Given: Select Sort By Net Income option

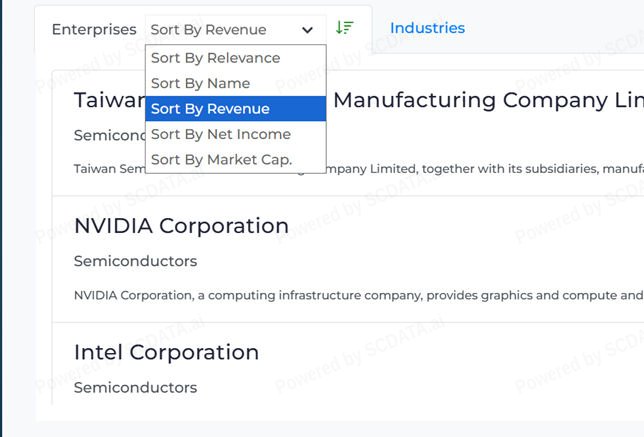Looking at the screenshot, I should [221, 134].
